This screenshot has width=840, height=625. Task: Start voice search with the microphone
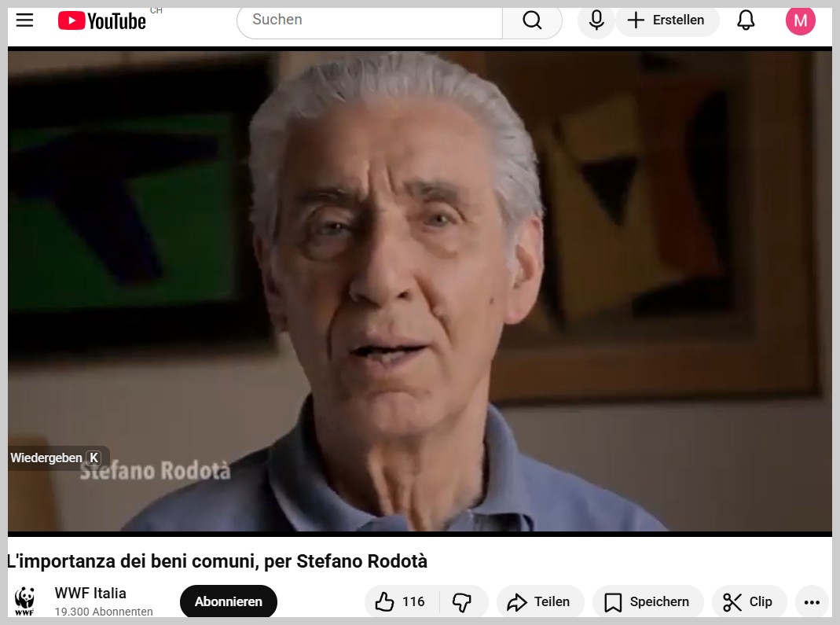[596, 20]
